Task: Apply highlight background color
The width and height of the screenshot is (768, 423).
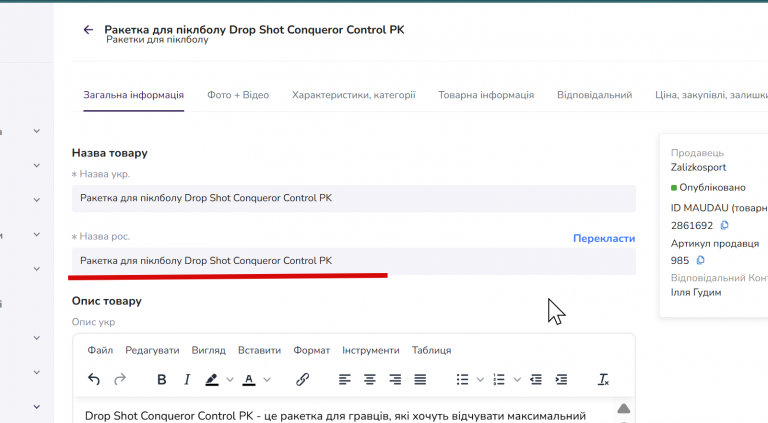Action: click(212, 379)
